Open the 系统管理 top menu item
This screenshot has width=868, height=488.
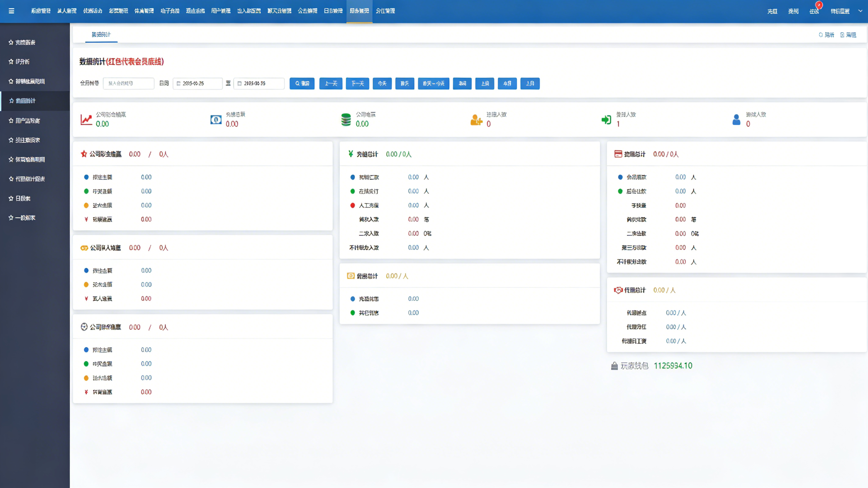[x=41, y=11]
